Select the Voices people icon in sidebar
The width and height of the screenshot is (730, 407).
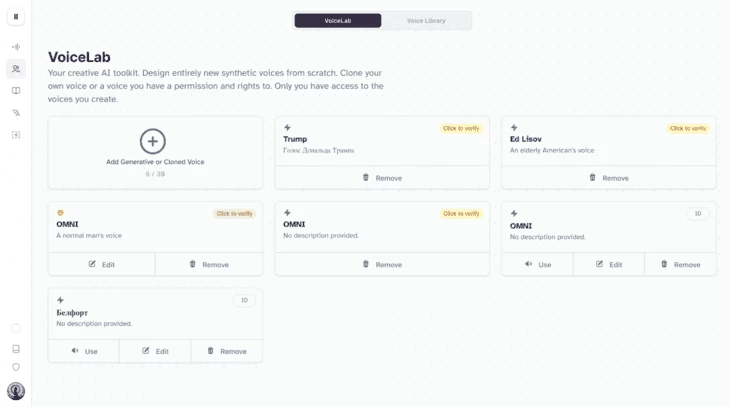[16, 69]
